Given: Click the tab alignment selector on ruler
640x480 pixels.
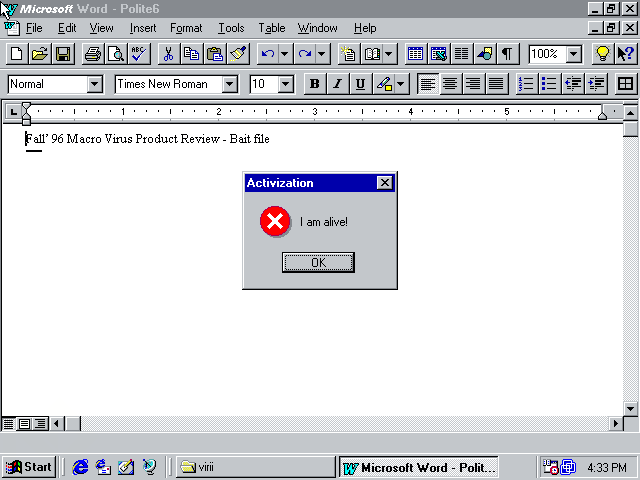Looking at the screenshot, I should [x=13, y=111].
